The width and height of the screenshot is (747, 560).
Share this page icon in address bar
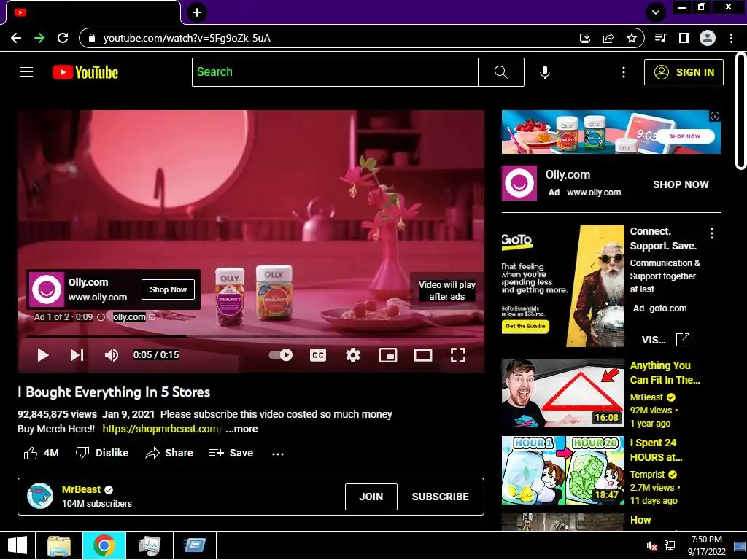point(608,38)
